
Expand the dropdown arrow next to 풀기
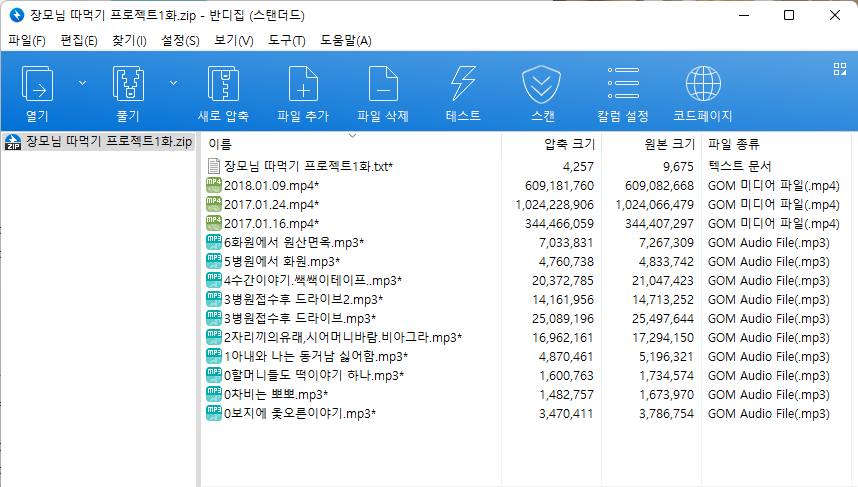pos(173,83)
